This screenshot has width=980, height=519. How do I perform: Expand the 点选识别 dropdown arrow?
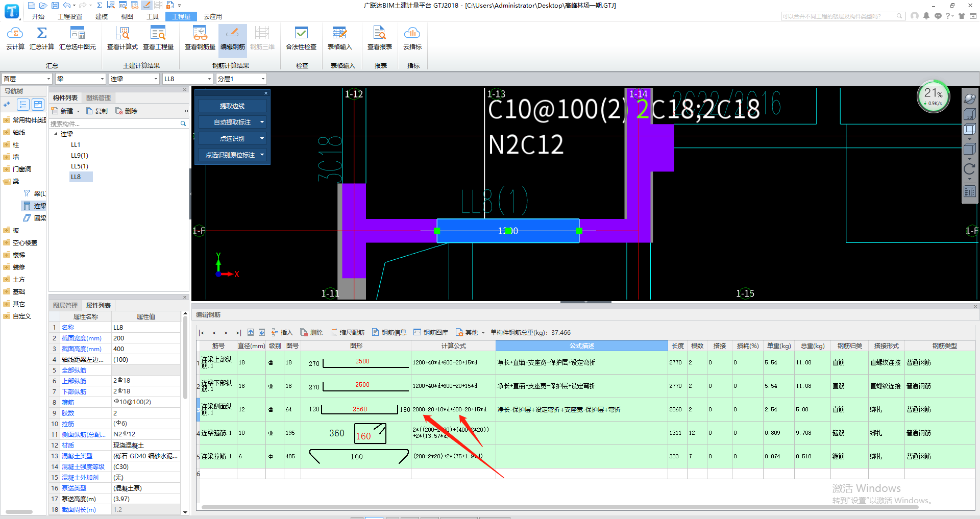262,138
